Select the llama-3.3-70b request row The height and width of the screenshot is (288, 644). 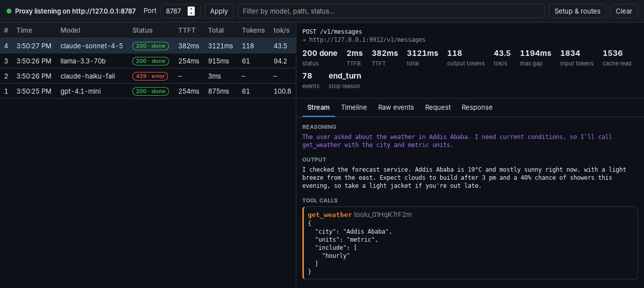(x=148, y=61)
